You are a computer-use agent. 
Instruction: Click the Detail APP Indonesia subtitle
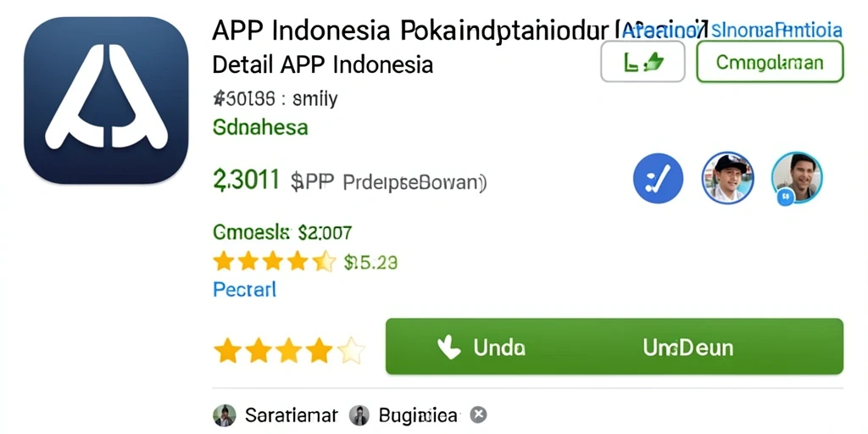(x=322, y=64)
